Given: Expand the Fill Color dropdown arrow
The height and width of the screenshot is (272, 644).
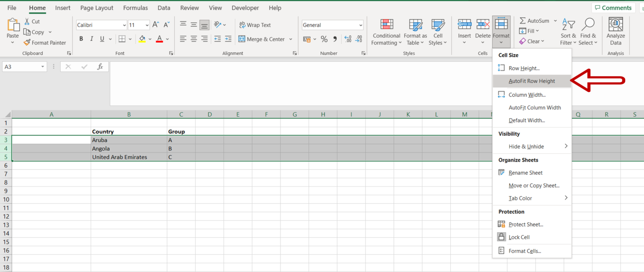Looking at the screenshot, I should coord(150,39).
